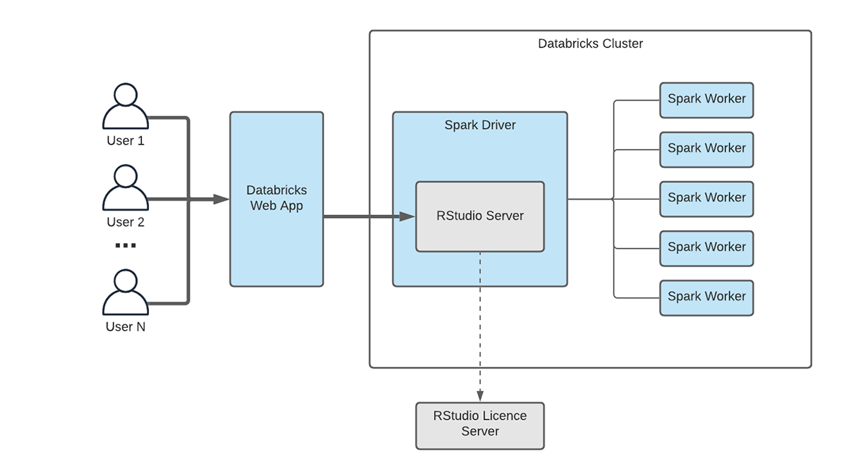Click the 'Spark Driver' heading text
Viewport: 868px width, 456px height.
480,125
